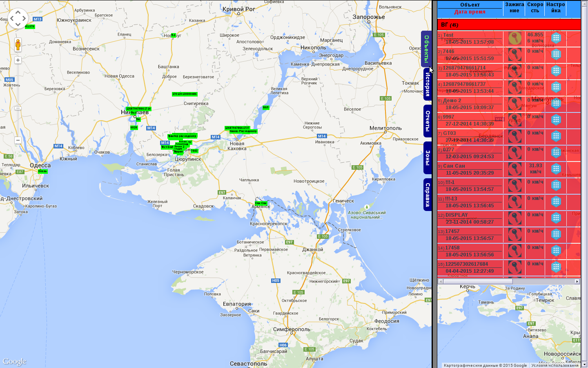
Task: Select object 0377 in the list
Action: [x=448, y=150]
